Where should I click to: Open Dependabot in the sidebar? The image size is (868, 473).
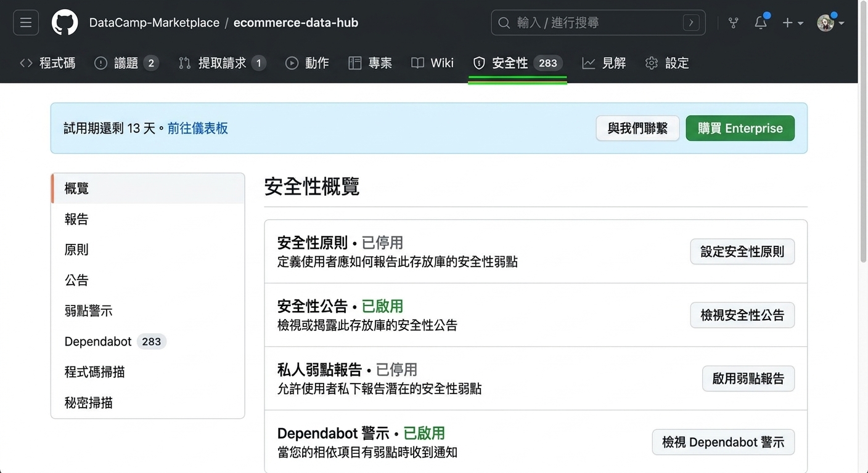point(148,341)
